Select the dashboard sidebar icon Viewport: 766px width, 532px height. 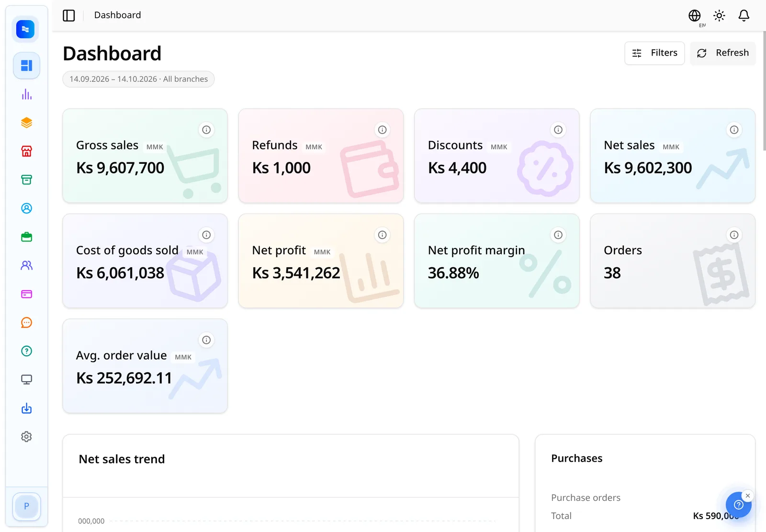[x=26, y=66]
